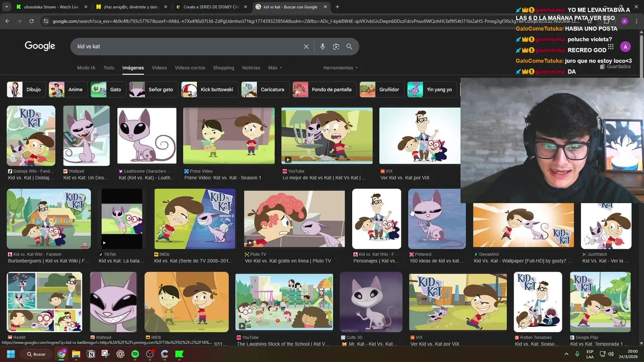Viewport: 644px width, 362px height.
Task: Open ChatGPT app from the taskbar
Action: coord(120,354)
